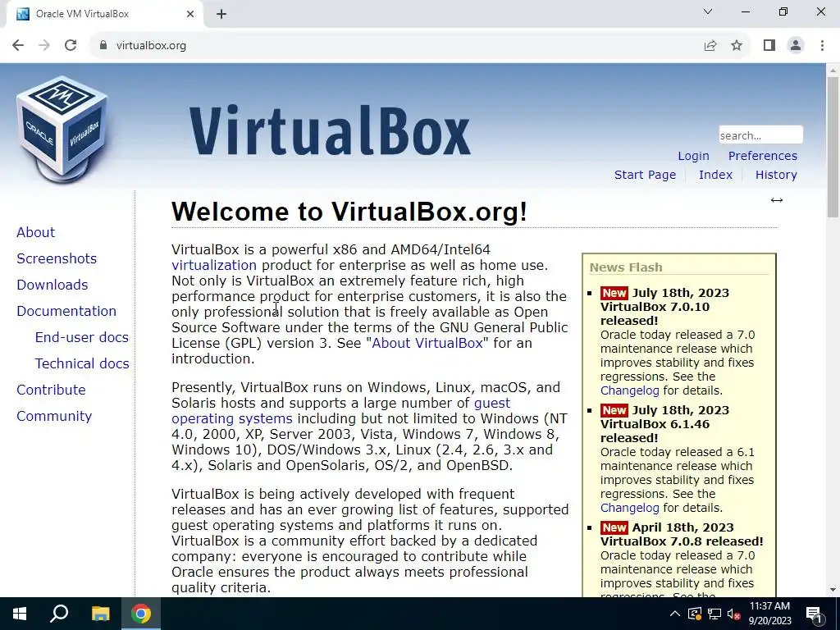Click the Chrome taskbar icon
Screen dimensions: 840x630
[x=141, y=614]
